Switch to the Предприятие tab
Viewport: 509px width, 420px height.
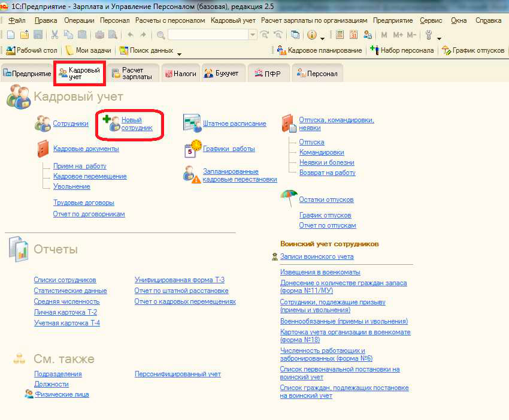tap(27, 74)
